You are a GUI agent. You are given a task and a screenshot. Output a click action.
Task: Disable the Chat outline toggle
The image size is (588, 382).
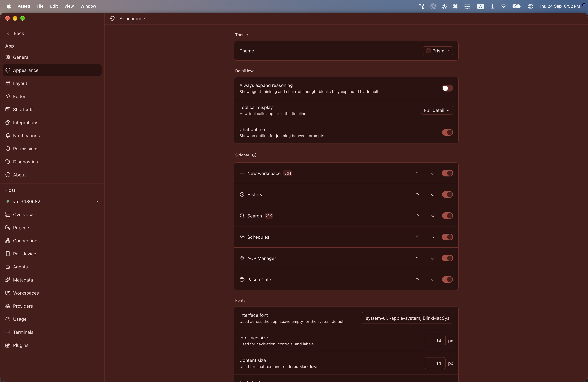pos(447,133)
